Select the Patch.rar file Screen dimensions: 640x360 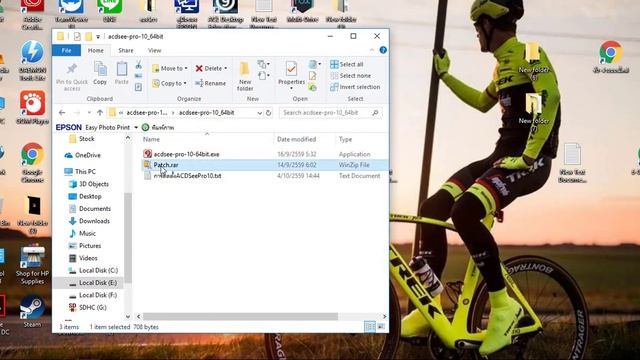[x=166, y=165]
